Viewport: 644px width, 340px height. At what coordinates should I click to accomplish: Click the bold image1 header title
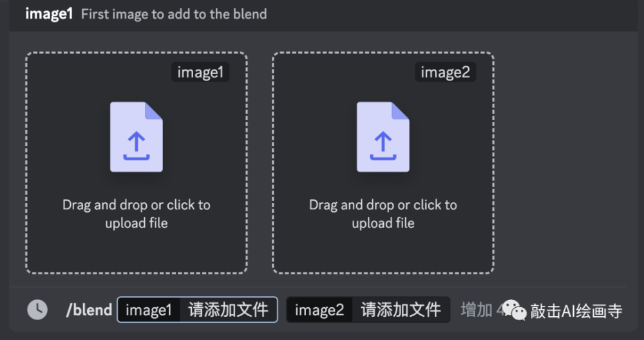[49, 14]
